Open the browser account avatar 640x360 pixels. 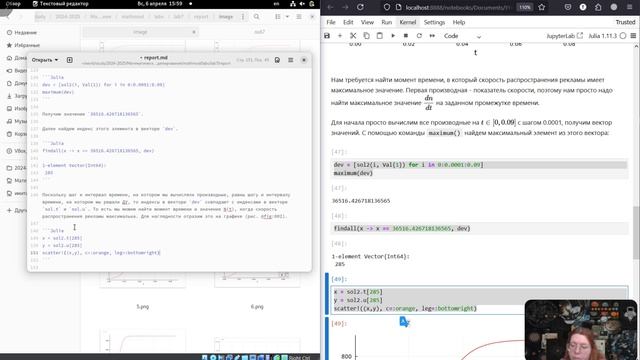coord(614,7)
